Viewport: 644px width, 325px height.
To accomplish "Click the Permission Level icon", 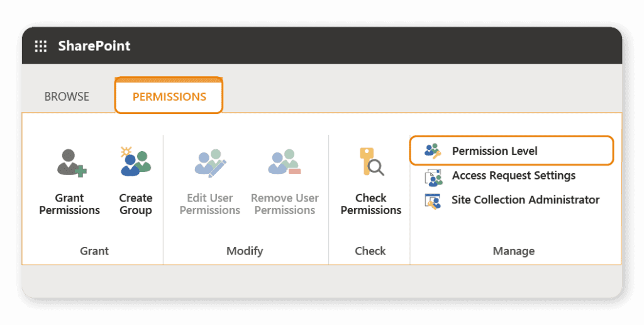I will pos(433,151).
